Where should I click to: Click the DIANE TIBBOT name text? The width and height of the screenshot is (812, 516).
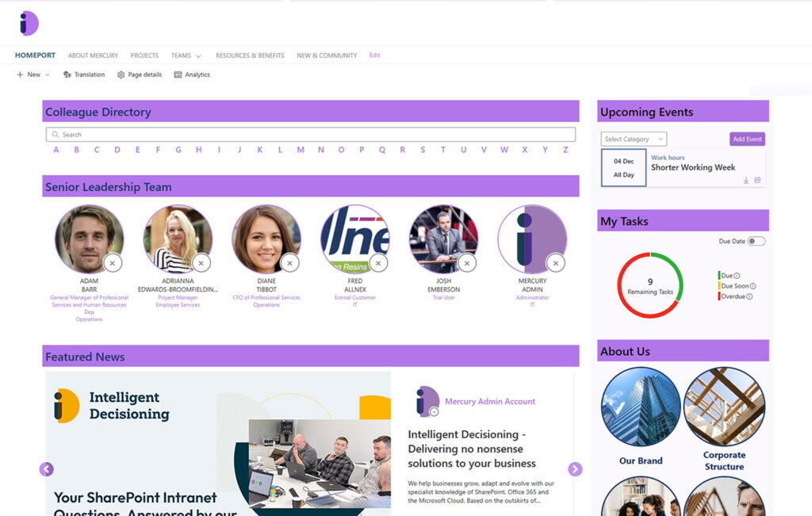(x=266, y=285)
